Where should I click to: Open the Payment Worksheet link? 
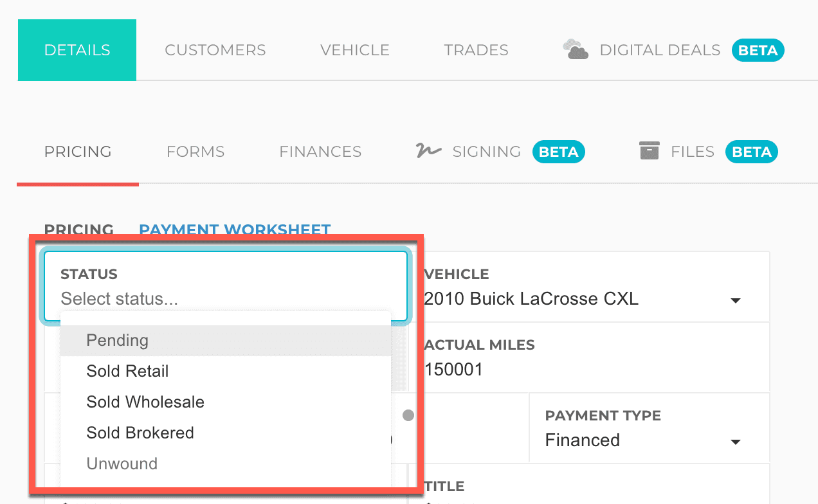(235, 230)
